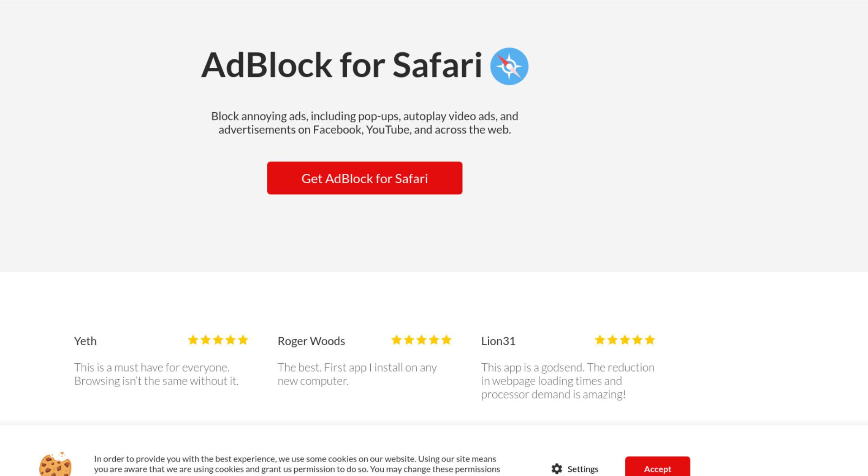
Task: Select the reviewer name Roger Woods
Action: coord(311,341)
